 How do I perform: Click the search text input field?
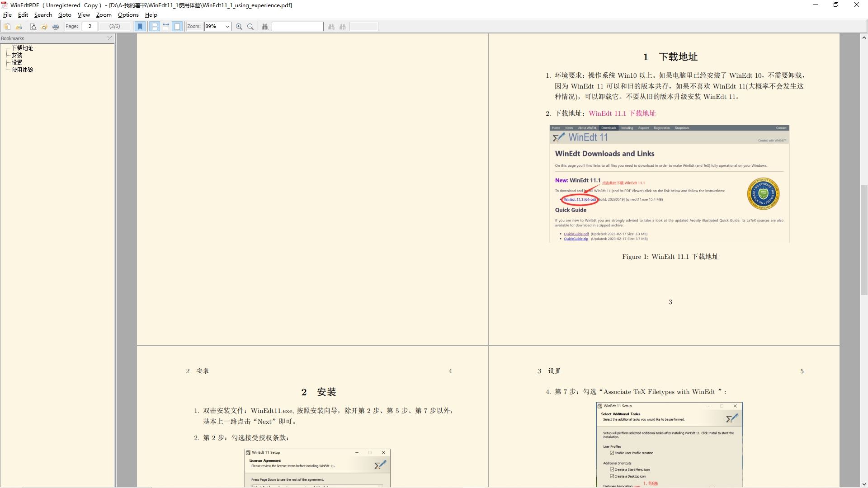click(x=297, y=27)
